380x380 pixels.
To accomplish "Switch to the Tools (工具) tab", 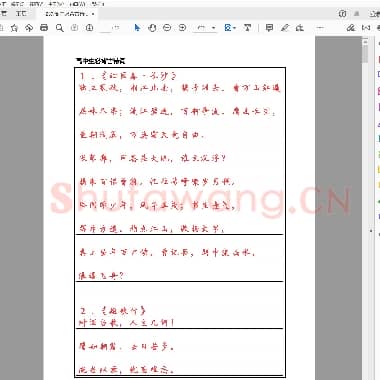I will [22, 14].
